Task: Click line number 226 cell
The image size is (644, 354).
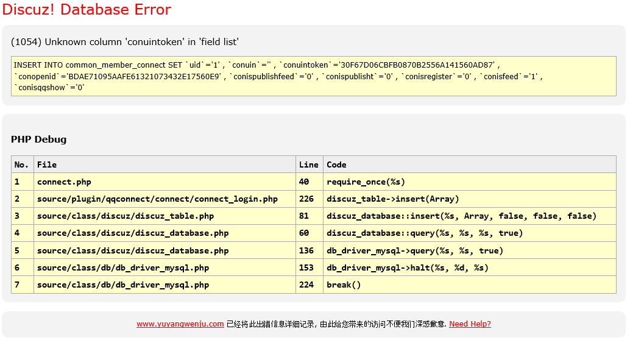Action: [310, 199]
